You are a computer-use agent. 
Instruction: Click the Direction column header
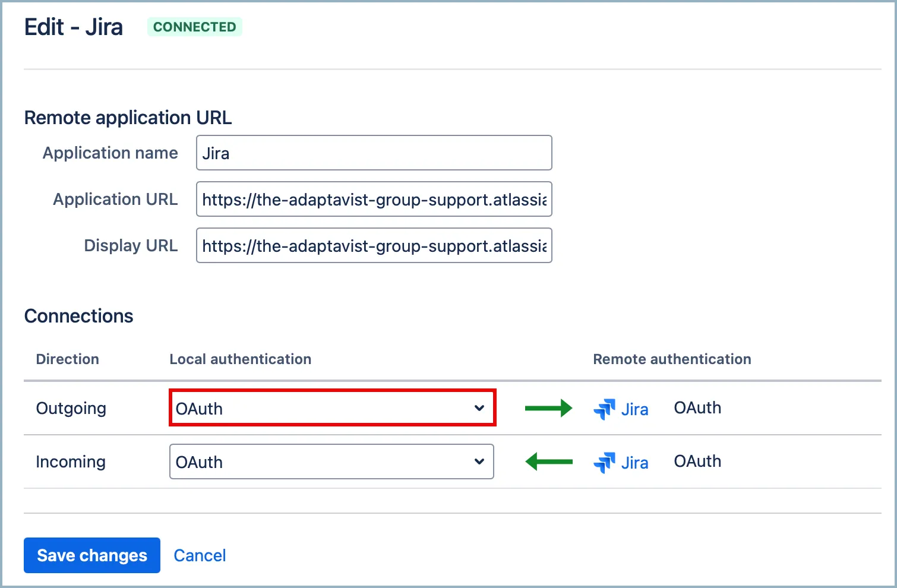coord(68,359)
